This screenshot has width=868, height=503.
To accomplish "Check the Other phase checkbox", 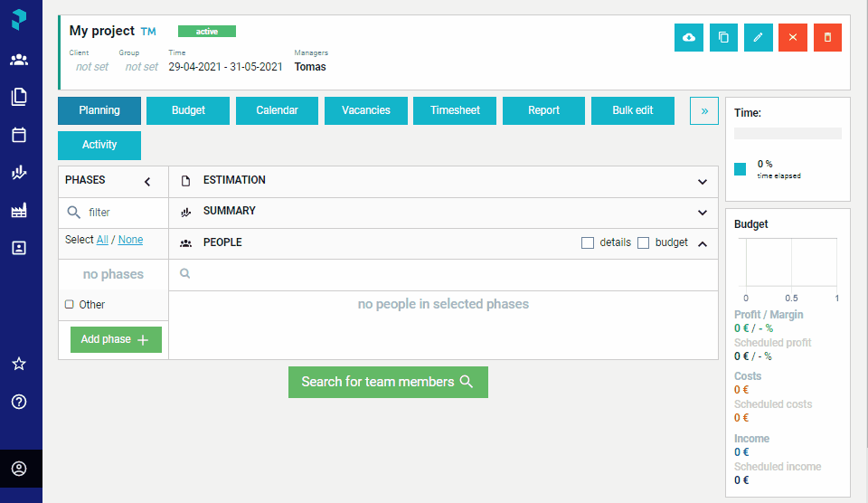I will pyautogui.click(x=70, y=304).
